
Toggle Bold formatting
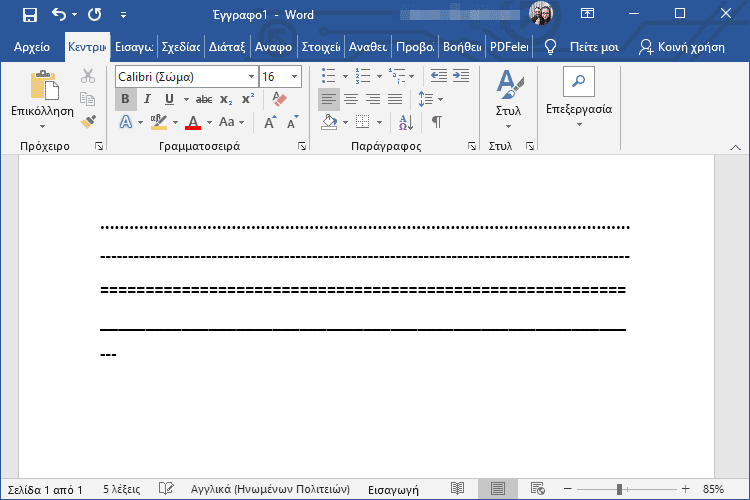coord(125,99)
